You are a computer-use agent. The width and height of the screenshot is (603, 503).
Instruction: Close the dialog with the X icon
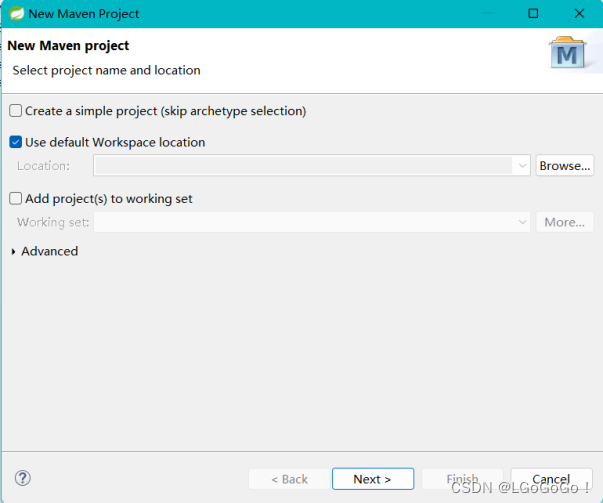580,14
